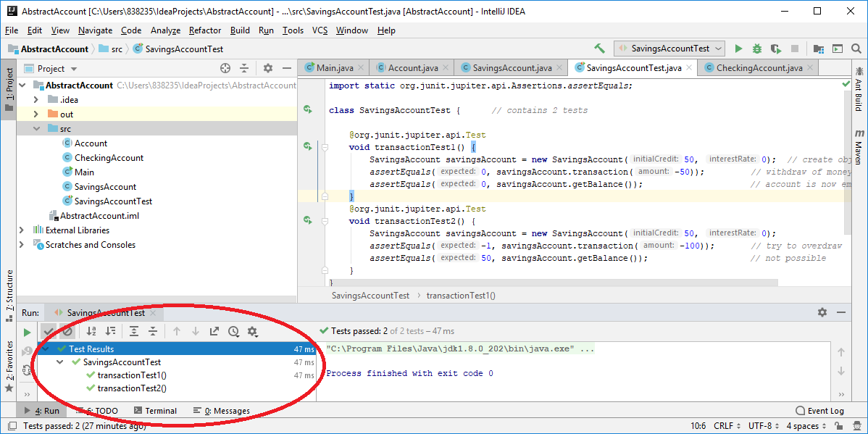Click run gutter icon beside transactionTest1
Viewport: 868px width, 434px height.
point(307,146)
